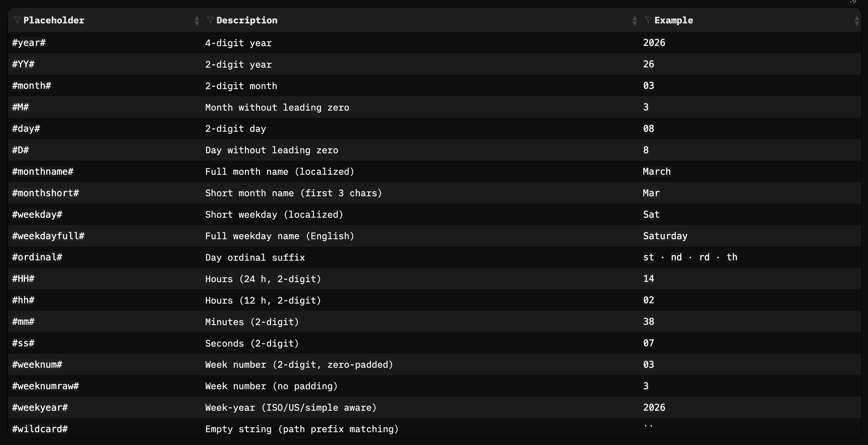The height and width of the screenshot is (445, 868).
Task: Click 'Week-year (ISO/US/simple aware)' description
Action: (x=291, y=407)
